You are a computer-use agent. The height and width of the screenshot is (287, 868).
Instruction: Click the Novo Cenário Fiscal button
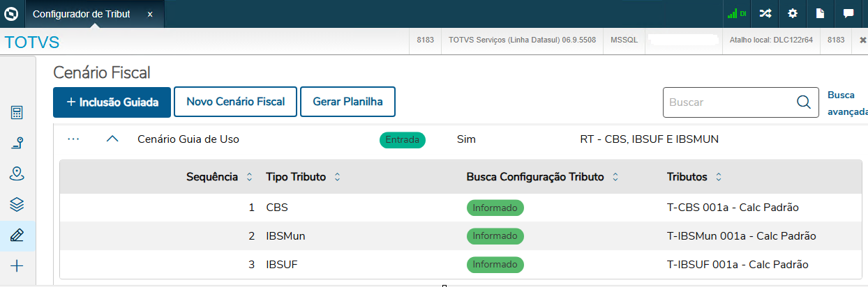pyautogui.click(x=235, y=102)
